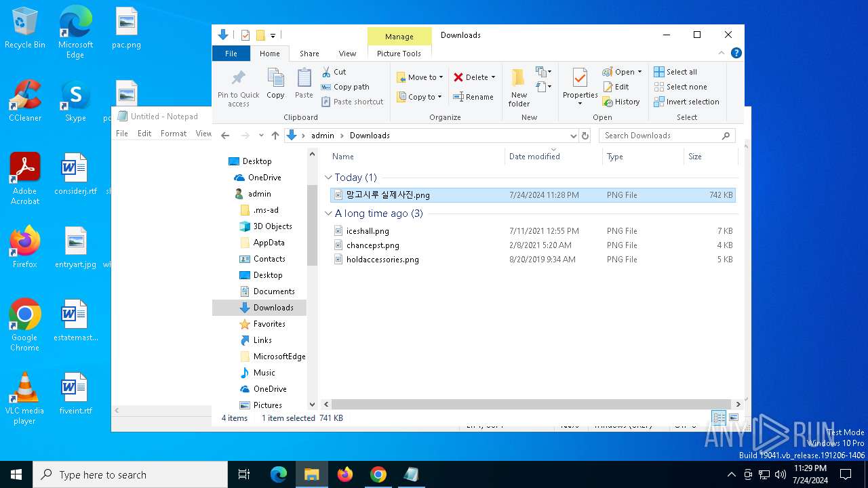Click the New folder icon
Viewport: 868px width, 488px height.
tap(519, 77)
